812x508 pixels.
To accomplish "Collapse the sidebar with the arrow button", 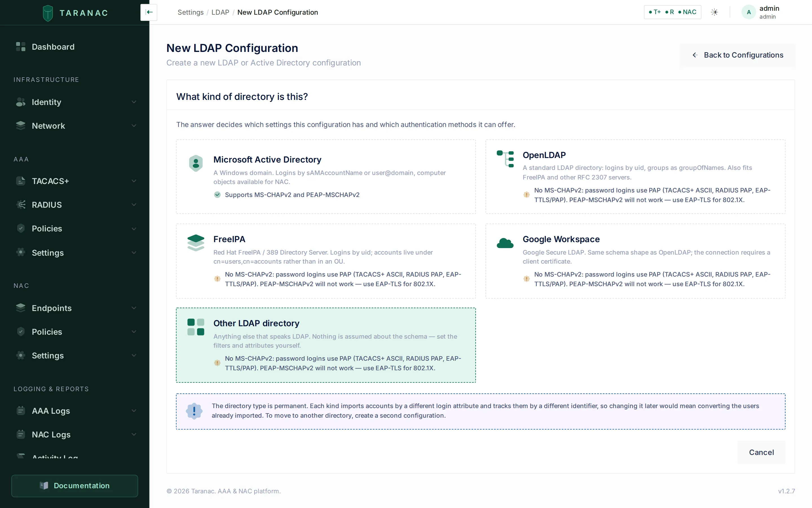I will coord(149,12).
